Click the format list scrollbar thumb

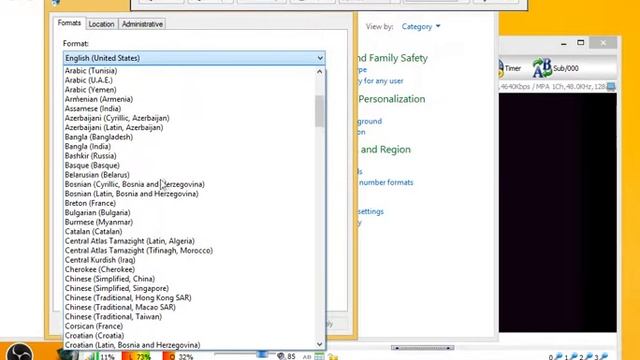pyautogui.click(x=320, y=111)
